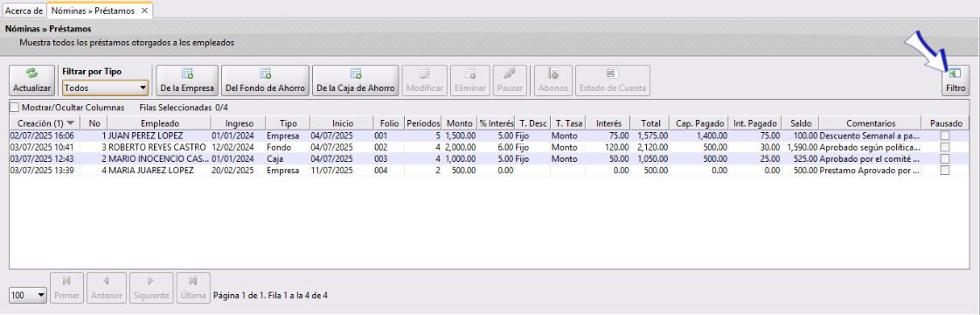Open the rows-per-page 100 dropdown
980x315 pixels.
[28, 295]
